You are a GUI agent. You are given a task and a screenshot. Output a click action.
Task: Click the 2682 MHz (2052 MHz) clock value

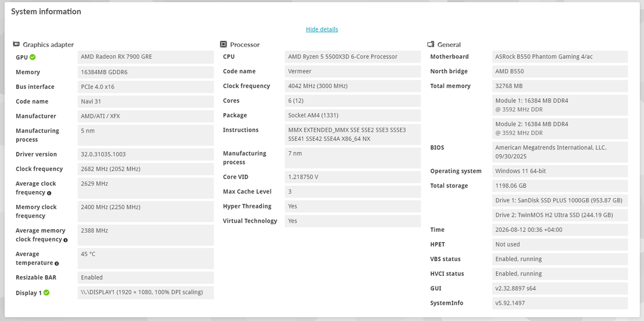[146, 169]
